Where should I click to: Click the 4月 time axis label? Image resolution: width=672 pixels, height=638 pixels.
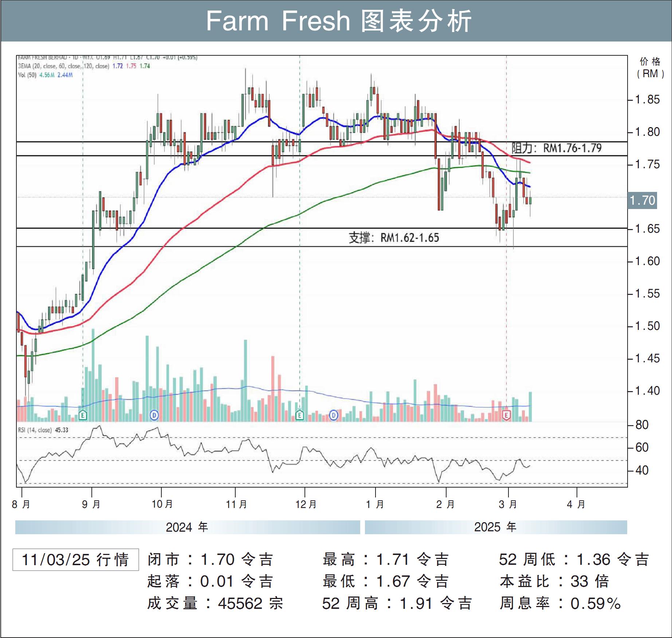click(576, 504)
